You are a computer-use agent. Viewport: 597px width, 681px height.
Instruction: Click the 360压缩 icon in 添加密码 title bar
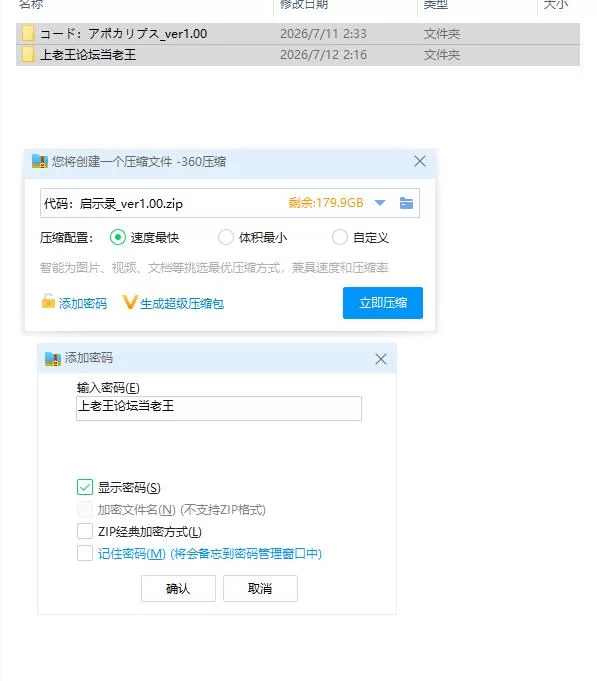point(53,359)
